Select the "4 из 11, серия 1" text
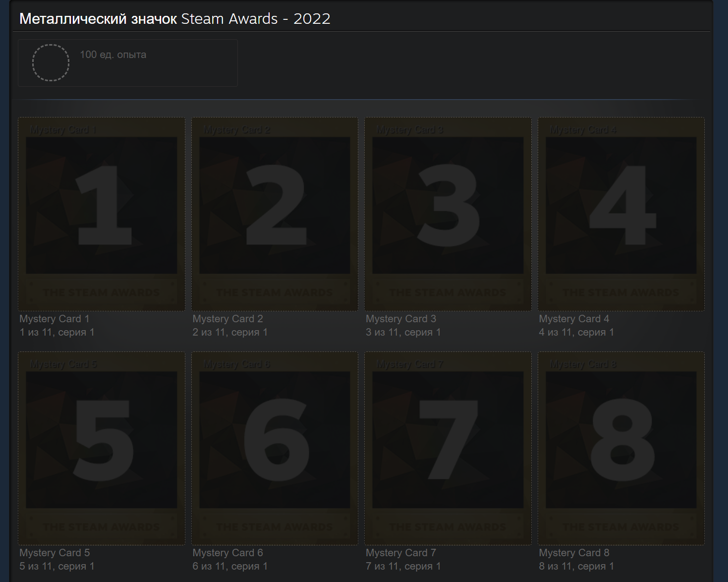Viewport: 728px width, 582px height. (576, 332)
